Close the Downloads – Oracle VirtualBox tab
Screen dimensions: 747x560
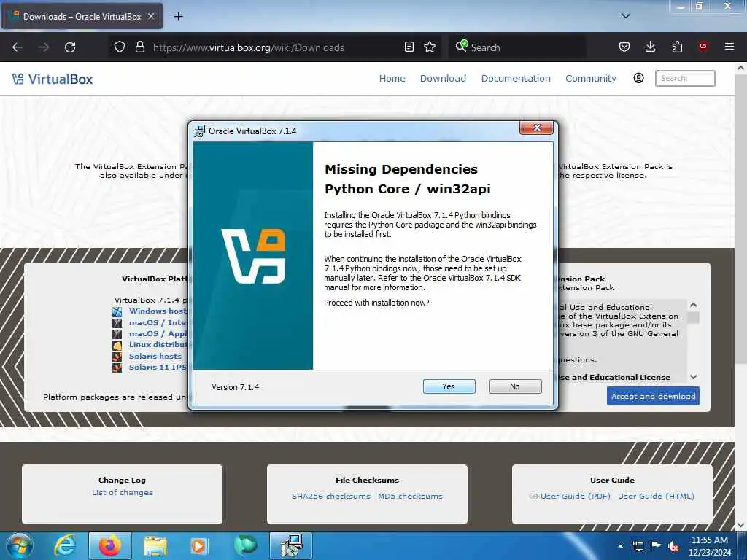pyautogui.click(x=151, y=16)
